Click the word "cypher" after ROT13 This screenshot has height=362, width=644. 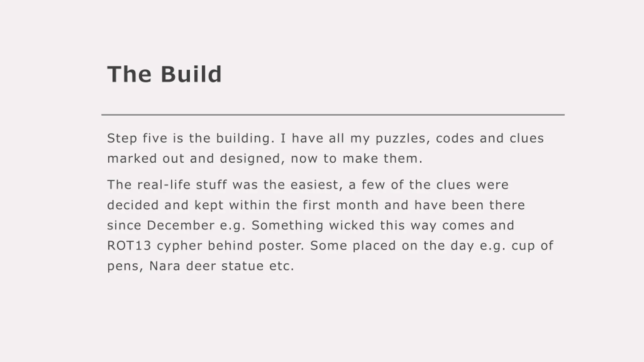180,246
